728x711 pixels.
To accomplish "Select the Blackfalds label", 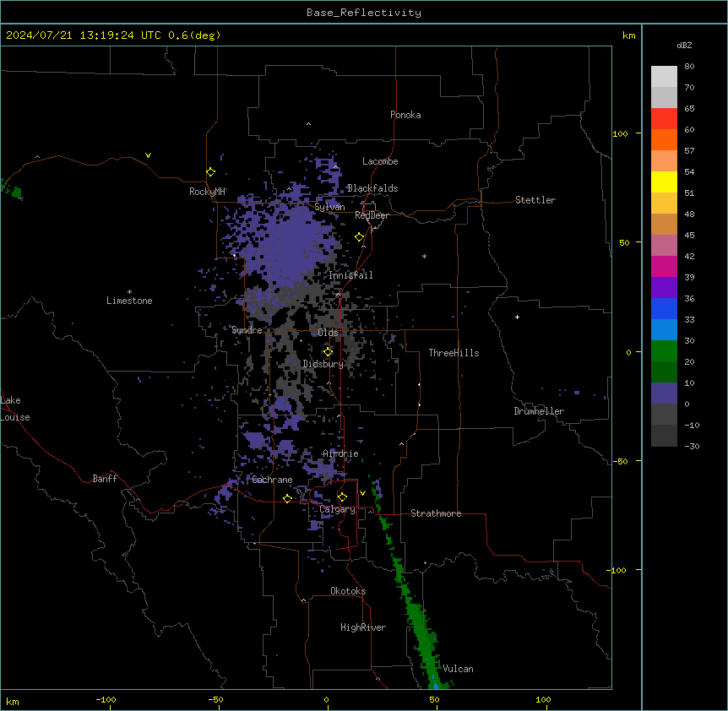I will 372,188.
